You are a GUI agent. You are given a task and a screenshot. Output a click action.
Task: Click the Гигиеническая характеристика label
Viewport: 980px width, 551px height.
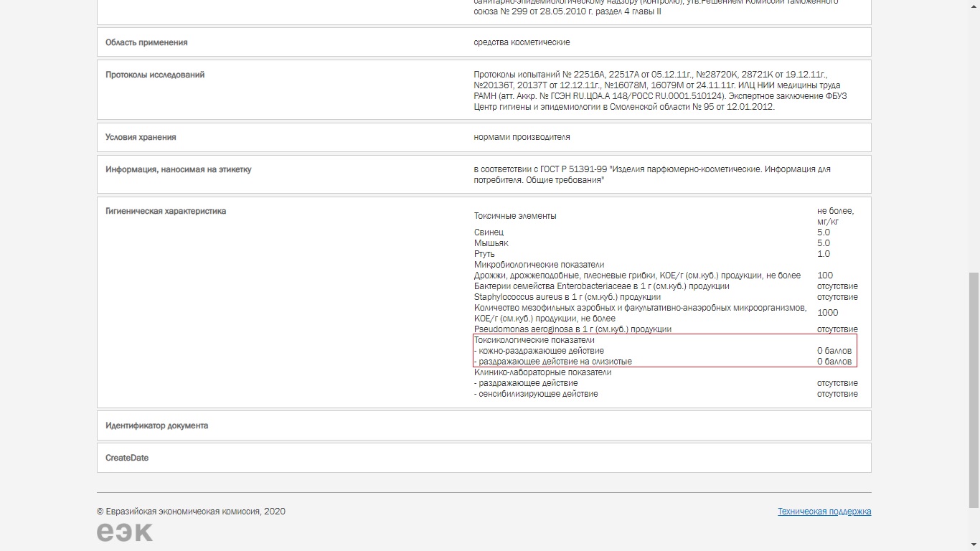pos(166,211)
